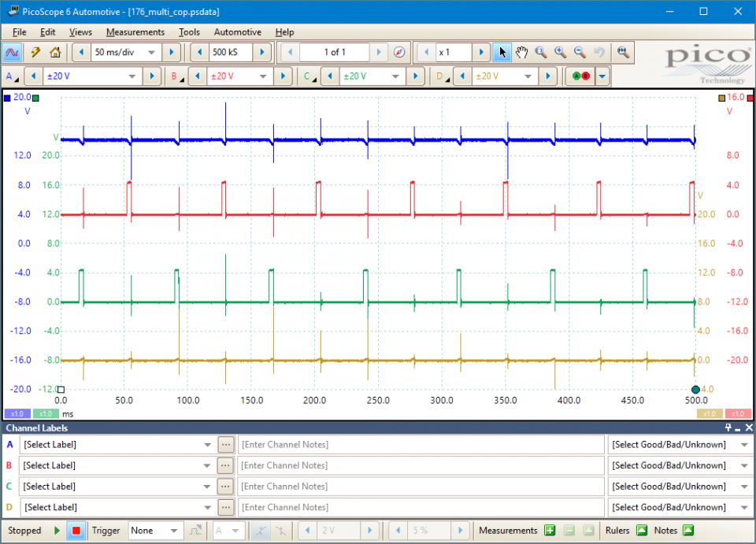Select the zoom window magnifier tool

point(541,52)
